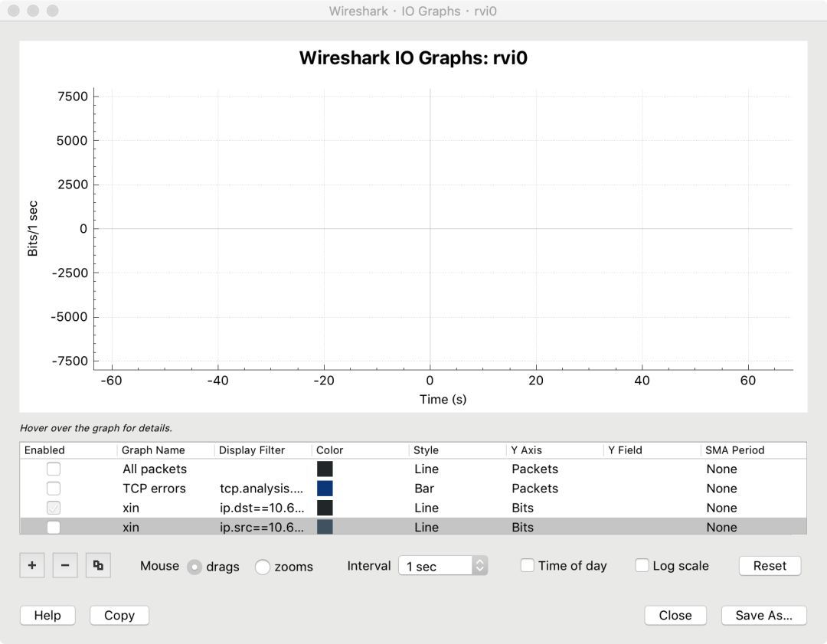This screenshot has width=827, height=644.
Task: Click the Y Axis column header
Action: pyautogui.click(x=526, y=450)
